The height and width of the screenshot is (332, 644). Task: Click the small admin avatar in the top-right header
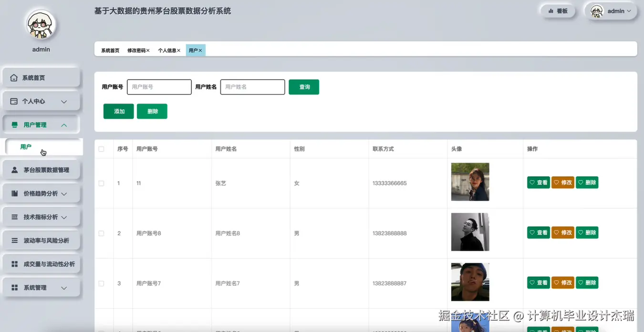[x=597, y=11]
